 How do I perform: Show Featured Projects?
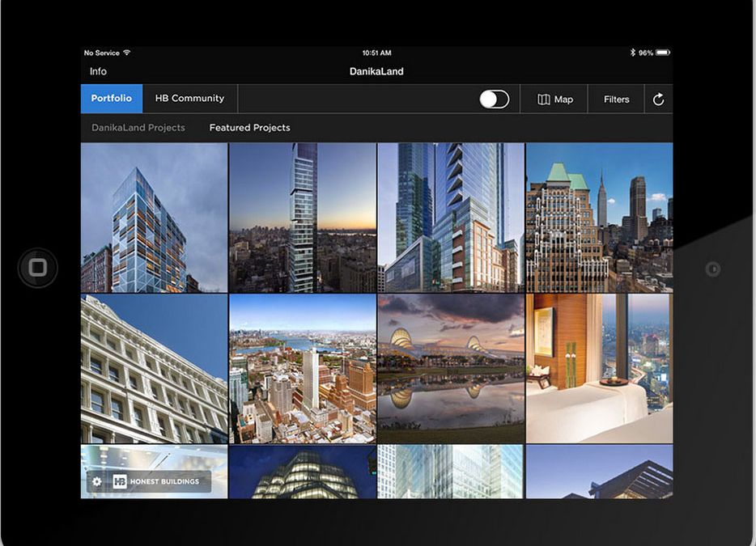tap(250, 128)
